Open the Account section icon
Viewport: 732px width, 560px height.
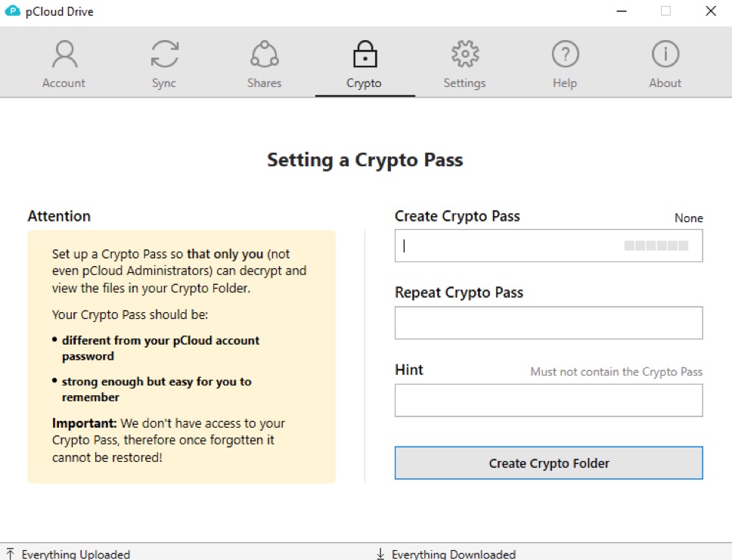(x=64, y=54)
